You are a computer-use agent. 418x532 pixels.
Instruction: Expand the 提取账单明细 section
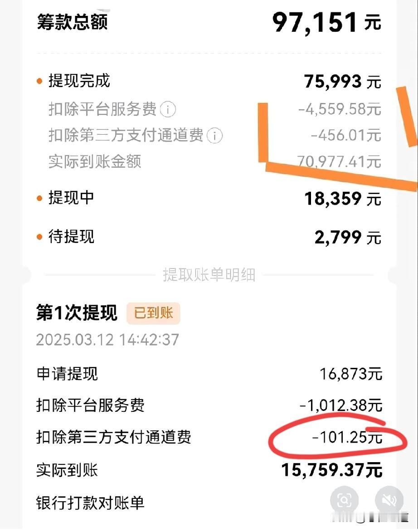pyautogui.click(x=209, y=274)
